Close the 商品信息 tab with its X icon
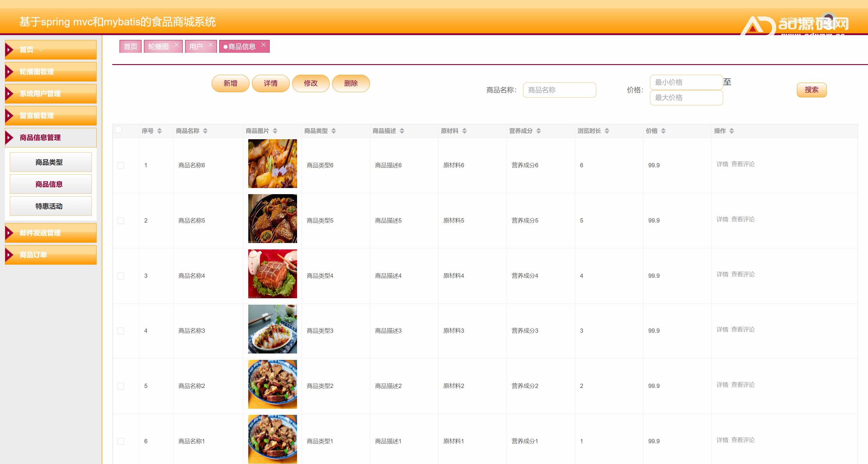 coord(264,45)
